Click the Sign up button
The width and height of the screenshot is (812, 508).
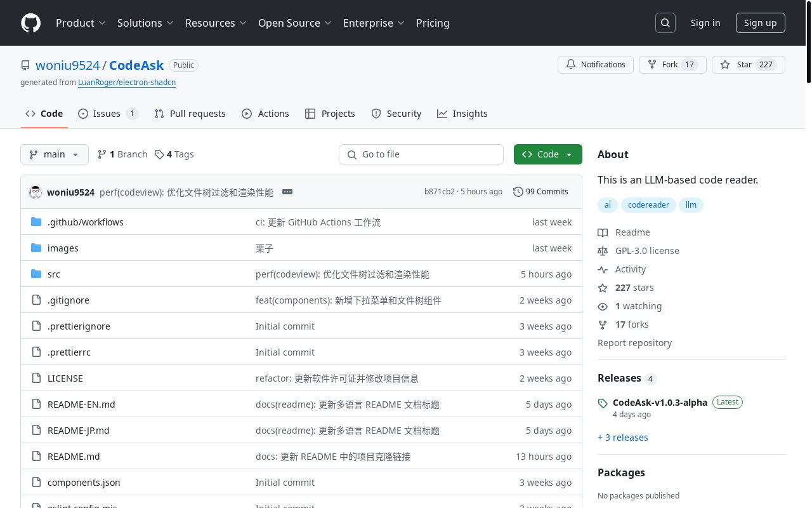(760, 23)
